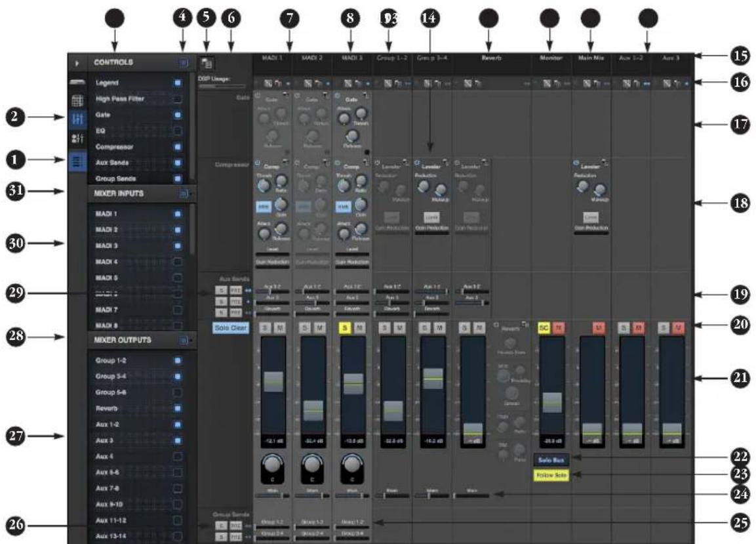Open the Reverb module preset icon
Screen dimensions: 756x544
527,325
